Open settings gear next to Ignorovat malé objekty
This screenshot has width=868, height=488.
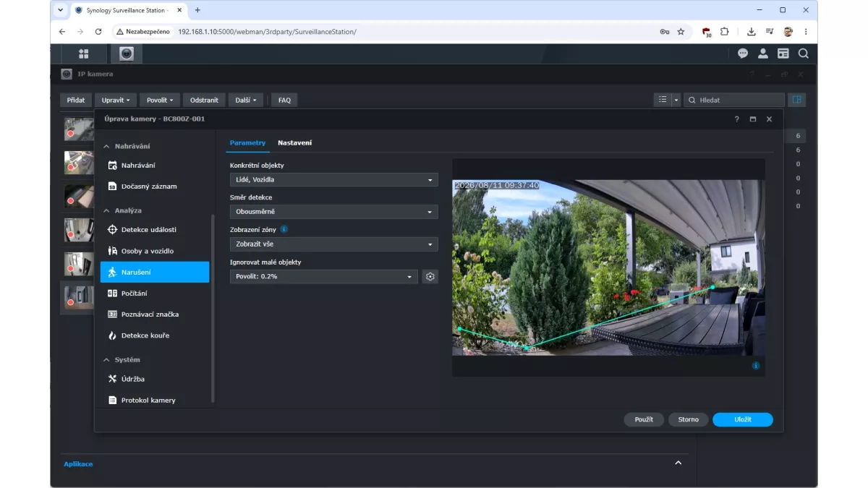[x=430, y=276]
